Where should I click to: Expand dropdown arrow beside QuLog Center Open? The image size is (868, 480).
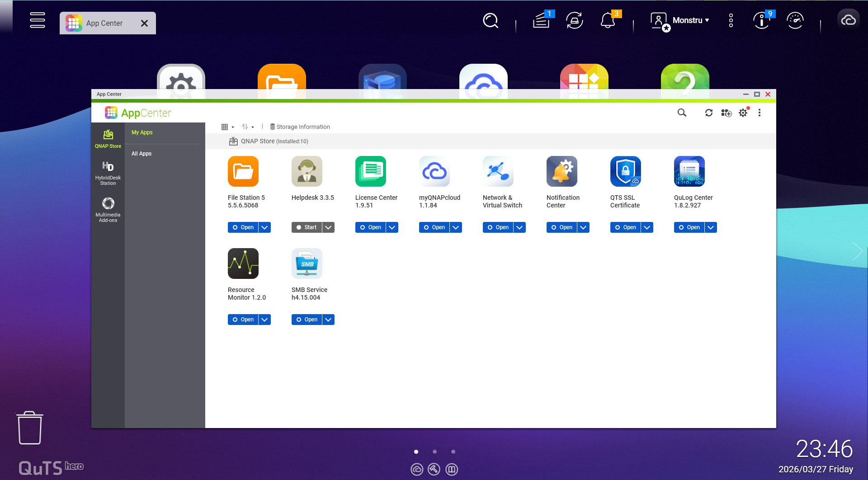click(711, 227)
